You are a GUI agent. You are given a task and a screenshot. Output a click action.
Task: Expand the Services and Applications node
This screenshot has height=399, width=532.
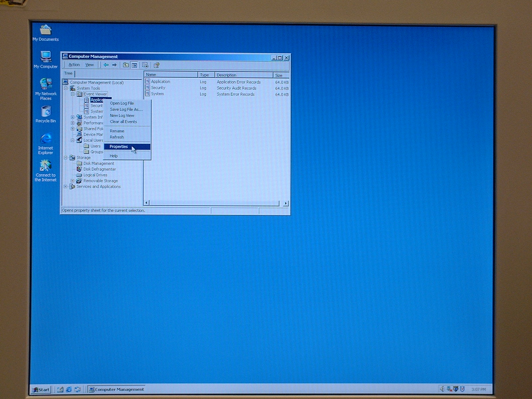click(66, 187)
